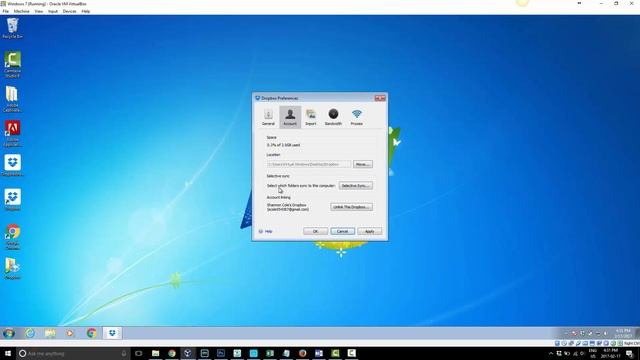Screen dimensions: 640x360
Task: Open Task View on host taskbar
Action: pos(139,353)
